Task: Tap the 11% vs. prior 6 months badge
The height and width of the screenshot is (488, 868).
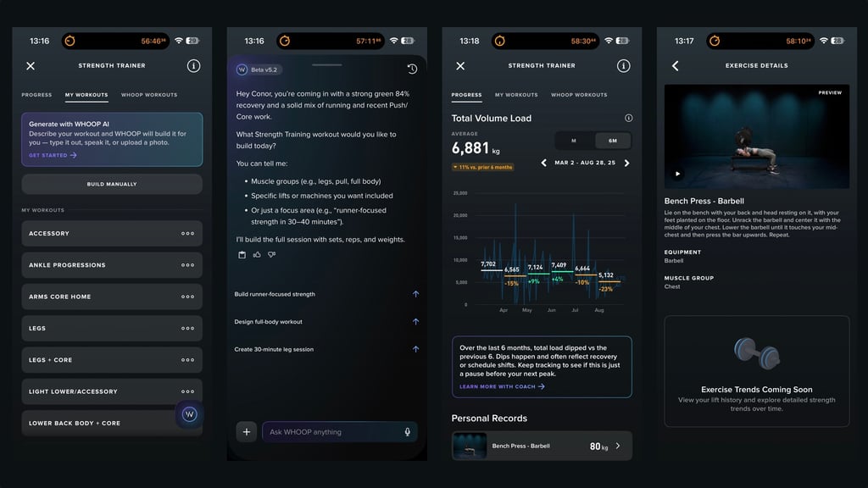Action: coord(482,167)
